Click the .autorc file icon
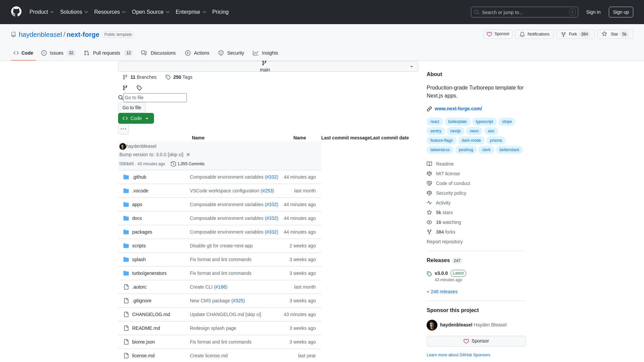 (126, 287)
